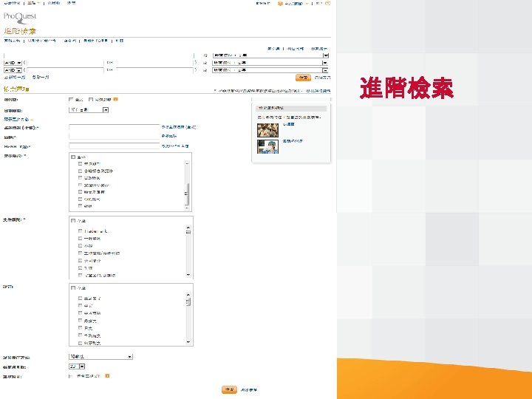Open the search field dropdown on the third search row
The image size is (532, 399).
(x=270, y=70)
